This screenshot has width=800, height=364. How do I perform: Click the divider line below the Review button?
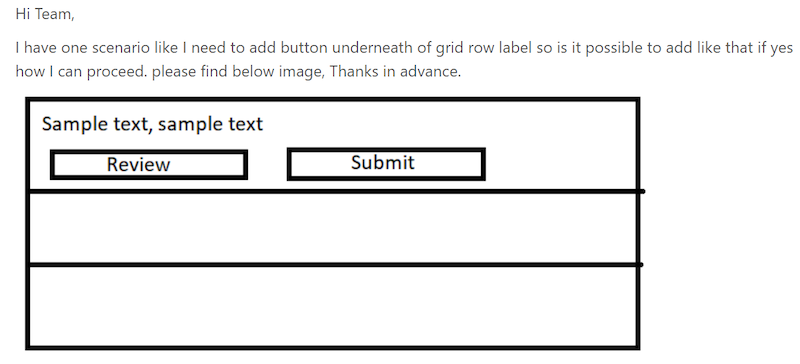[336, 191]
